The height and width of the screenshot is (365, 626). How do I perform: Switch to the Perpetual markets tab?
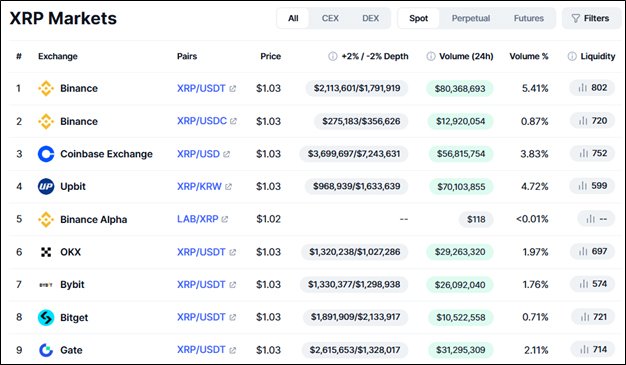471,18
